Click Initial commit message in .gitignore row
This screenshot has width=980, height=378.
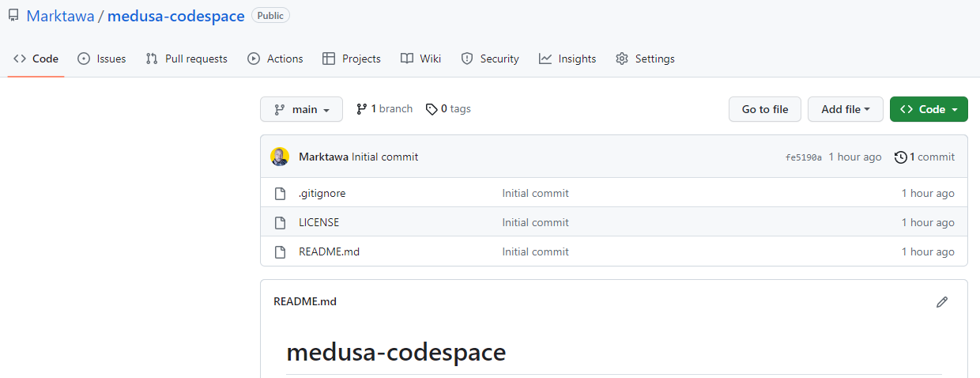535,193
